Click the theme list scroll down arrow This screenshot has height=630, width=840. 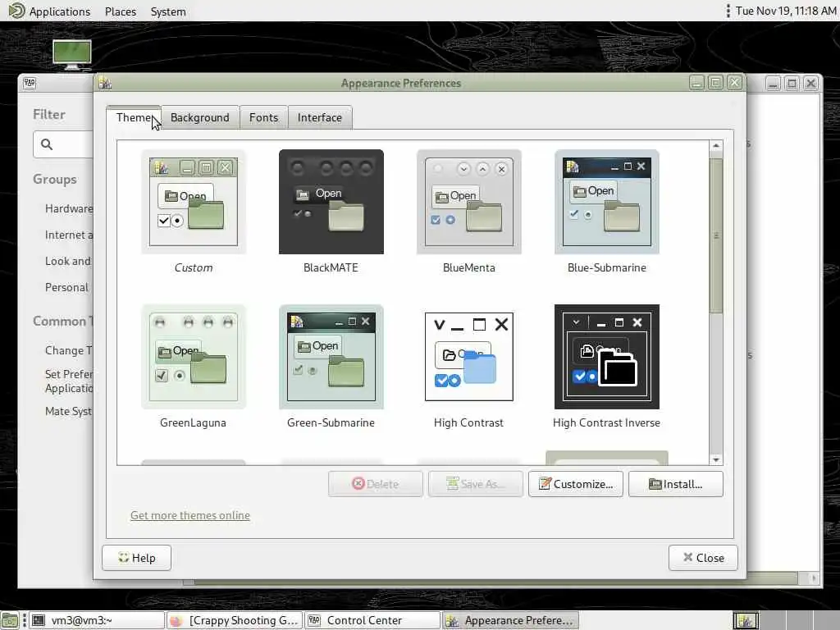(x=715, y=459)
